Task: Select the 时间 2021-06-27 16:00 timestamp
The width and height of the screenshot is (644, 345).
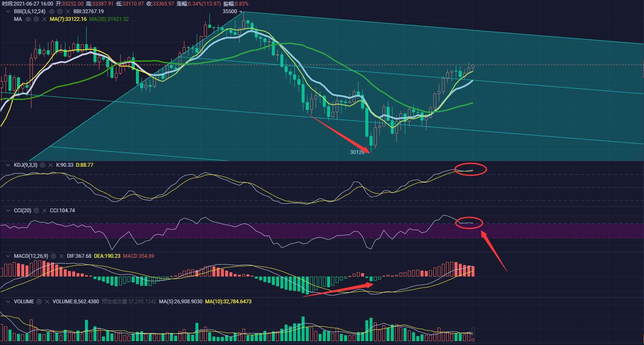Action: point(28,3)
